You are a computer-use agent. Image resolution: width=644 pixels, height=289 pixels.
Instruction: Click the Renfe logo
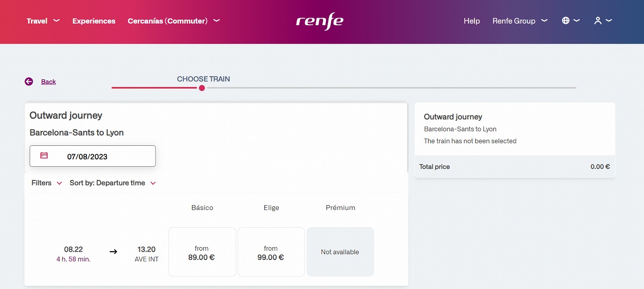(319, 21)
